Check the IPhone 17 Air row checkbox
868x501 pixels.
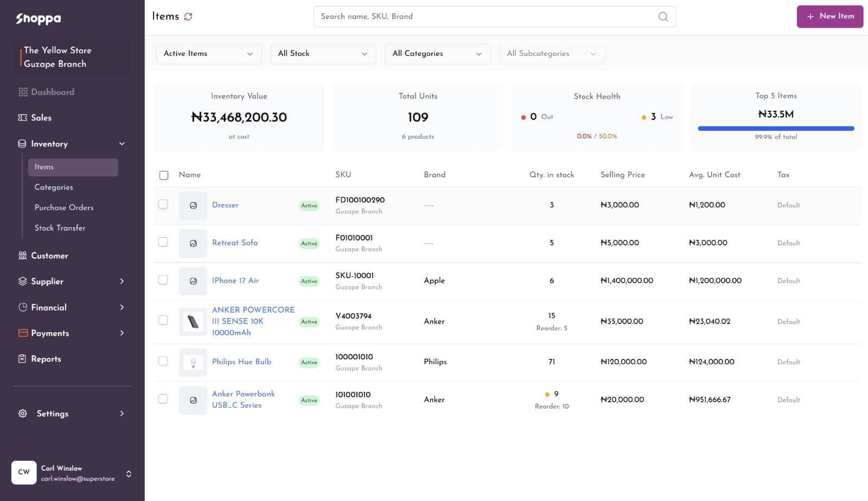163,280
